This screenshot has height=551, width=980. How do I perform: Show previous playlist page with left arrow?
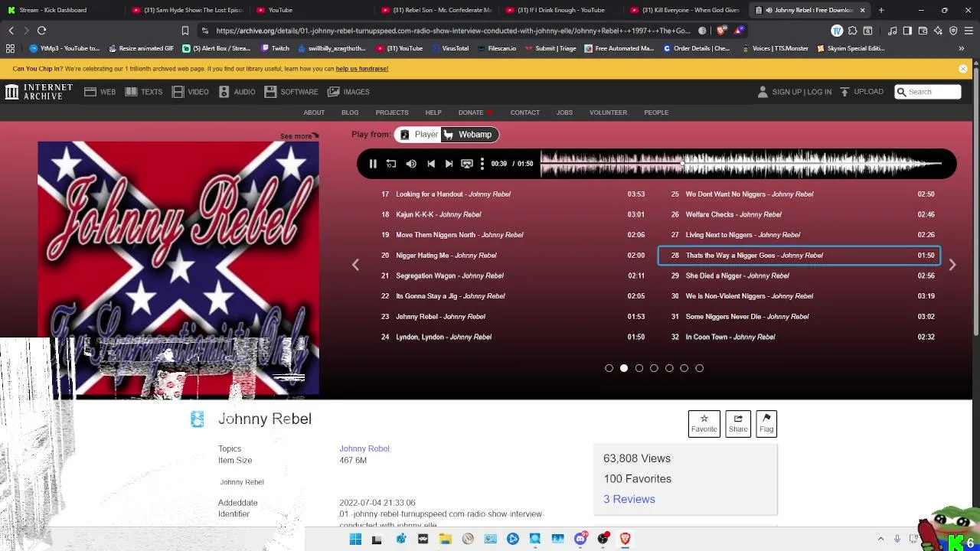coord(355,265)
